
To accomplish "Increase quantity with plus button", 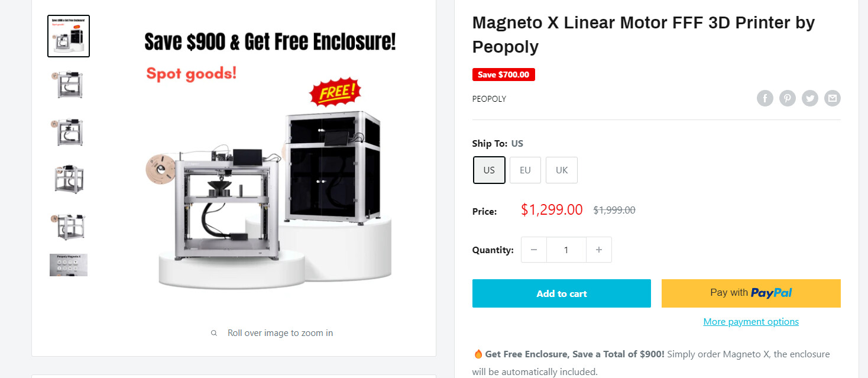I will tap(599, 250).
